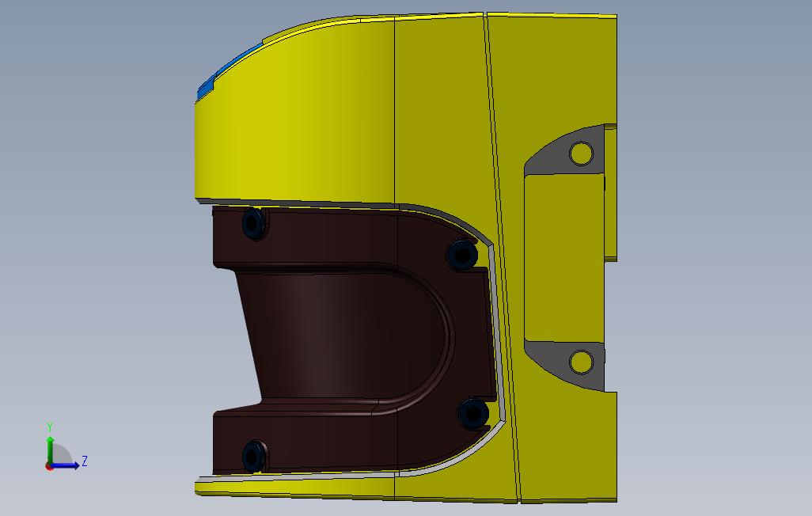Select the mounting hole in the upper gray bracket
This screenshot has width=812, height=516.
click(581, 154)
